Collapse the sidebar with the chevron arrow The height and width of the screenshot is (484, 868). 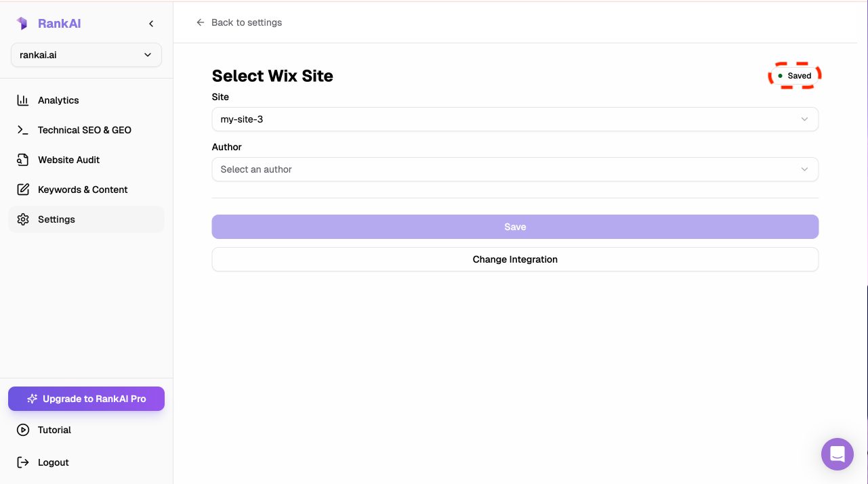[151, 23]
